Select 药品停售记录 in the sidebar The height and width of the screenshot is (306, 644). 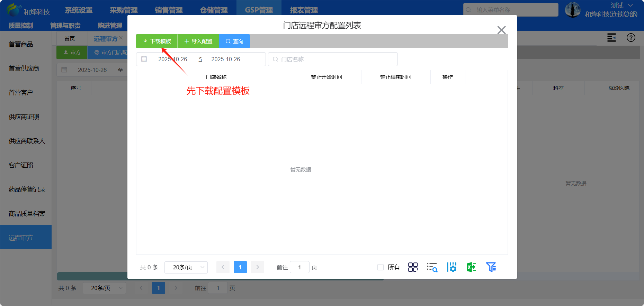point(27,189)
